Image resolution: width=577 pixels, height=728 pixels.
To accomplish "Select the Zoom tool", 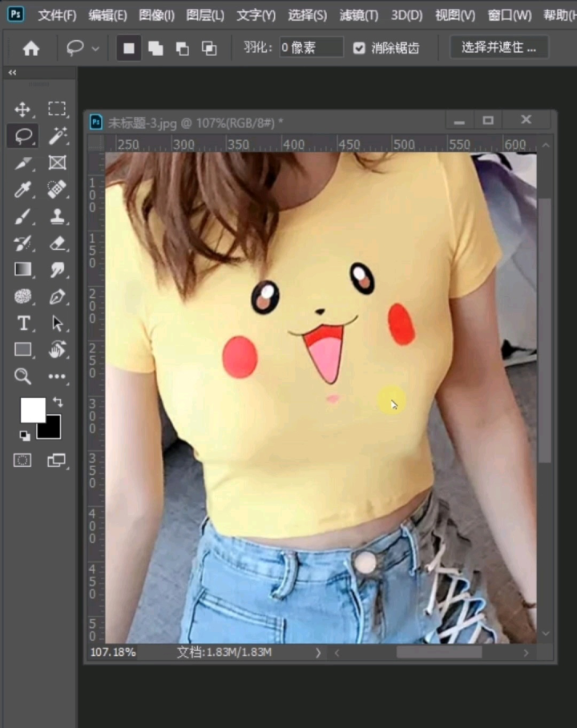I will point(22,376).
